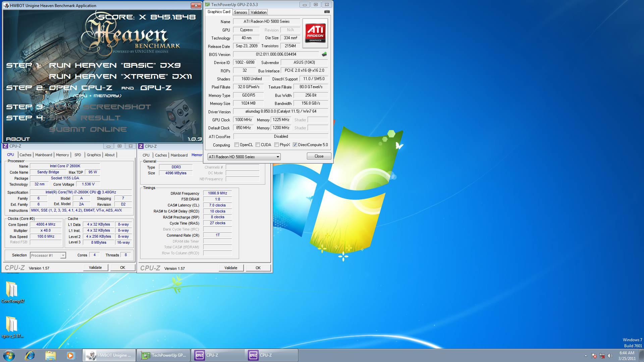Open the Windows Start orb
The image size is (644, 362).
pyautogui.click(x=9, y=355)
